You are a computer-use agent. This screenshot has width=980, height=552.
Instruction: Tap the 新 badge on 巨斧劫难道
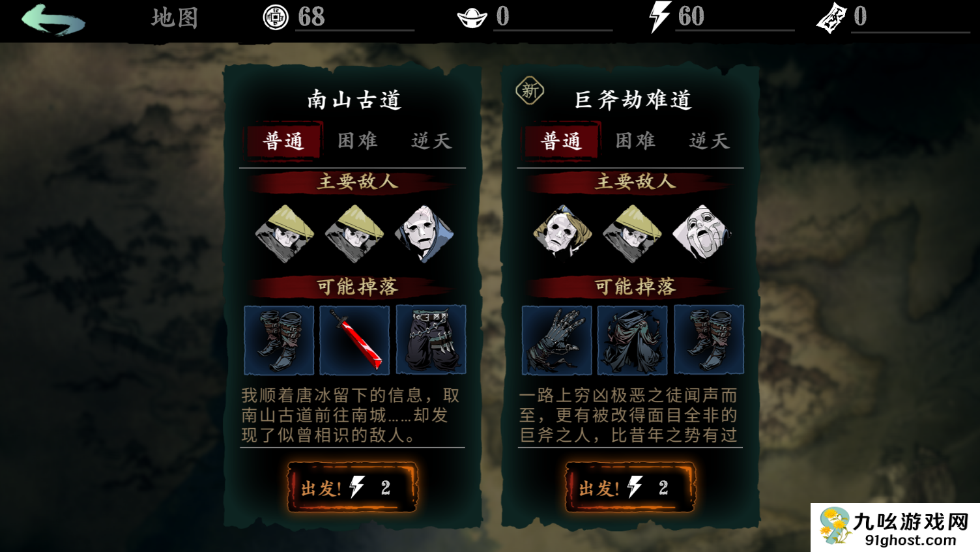click(x=530, y=91)
